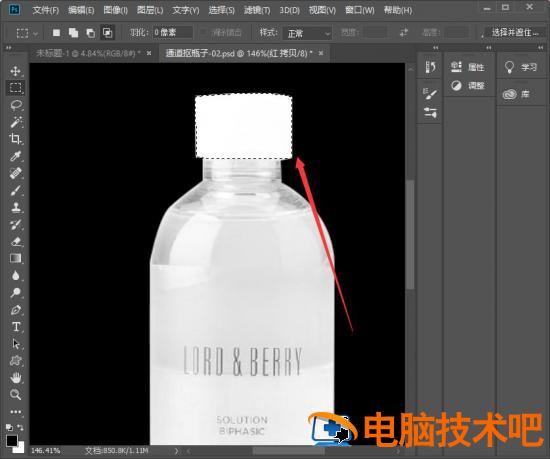Screen dimensions: 550x459
Task: Toggle the anti-alias checkbox
Action: pos(203,33)
